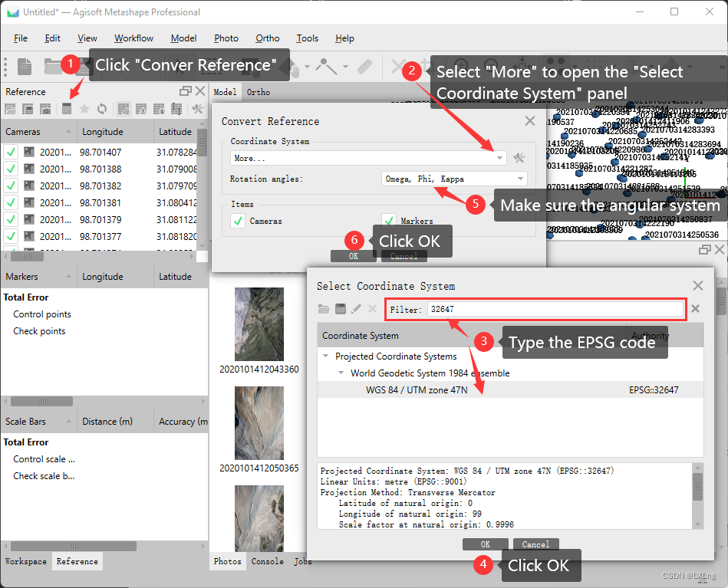Image resolution: width=728 pixels, height=588 pixels.
Task: Open the Tools menu
Action: click(308, 38)
